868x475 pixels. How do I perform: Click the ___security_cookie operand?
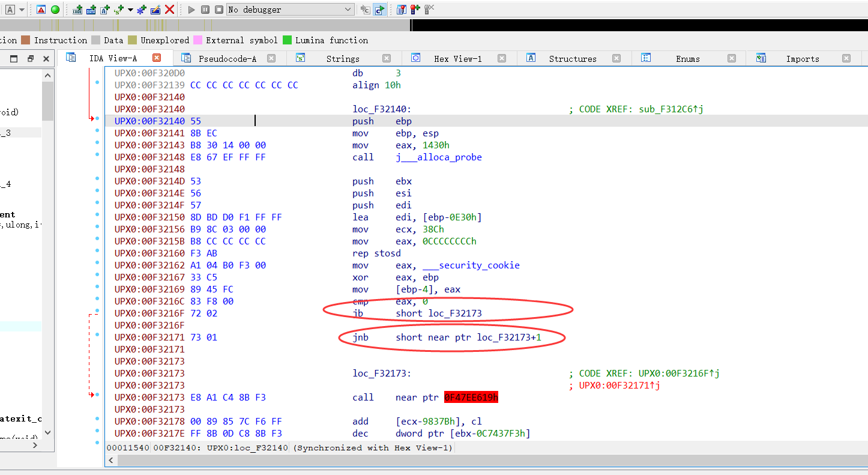(x=471, y=265)
